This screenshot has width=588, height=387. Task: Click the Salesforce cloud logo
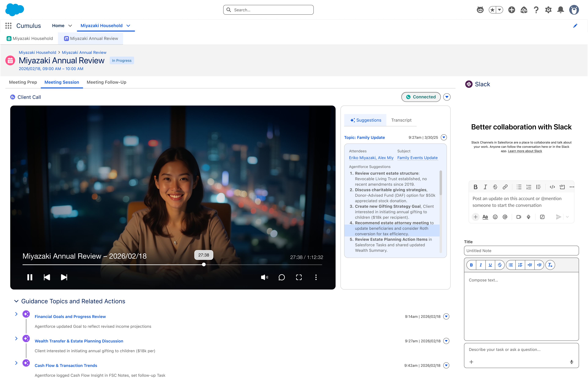(x=15, y=10)
